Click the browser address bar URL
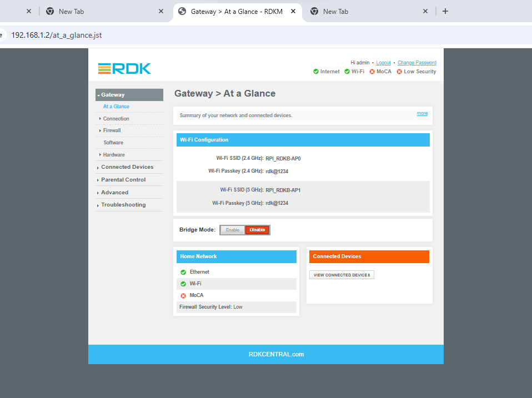 [x=57, y=35]
